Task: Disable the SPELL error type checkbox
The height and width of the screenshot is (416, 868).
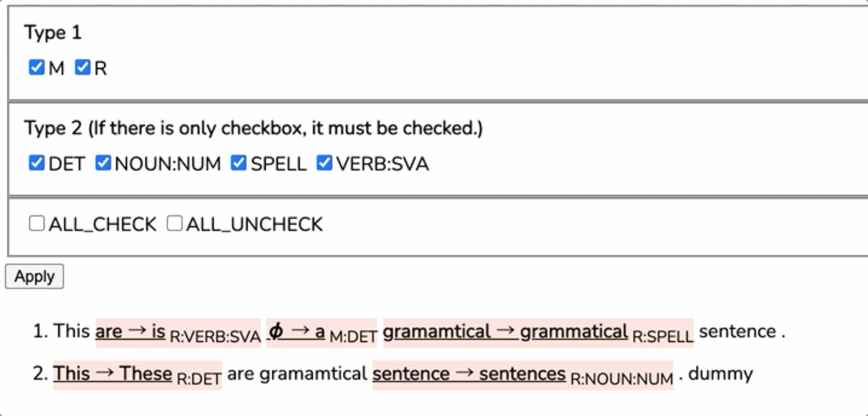Action: (x=238, y=163)
